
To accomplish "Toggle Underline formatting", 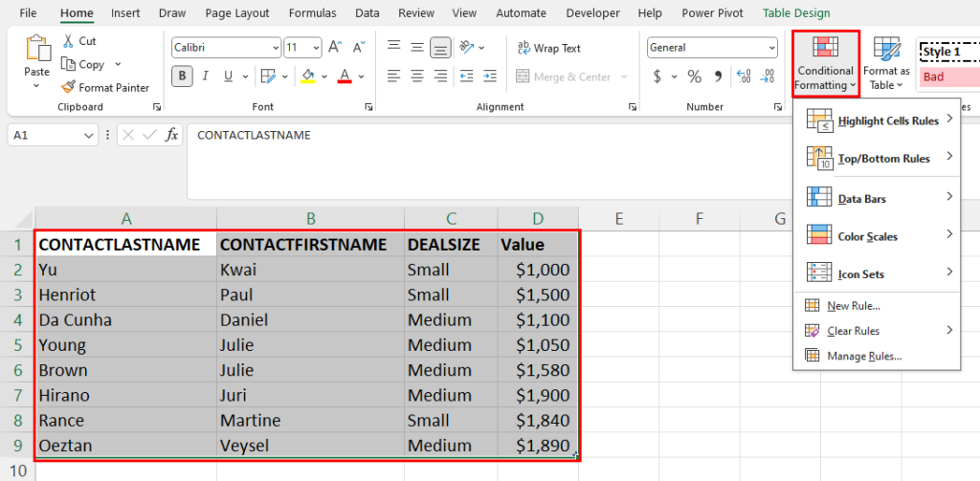I will click(228, 77).
